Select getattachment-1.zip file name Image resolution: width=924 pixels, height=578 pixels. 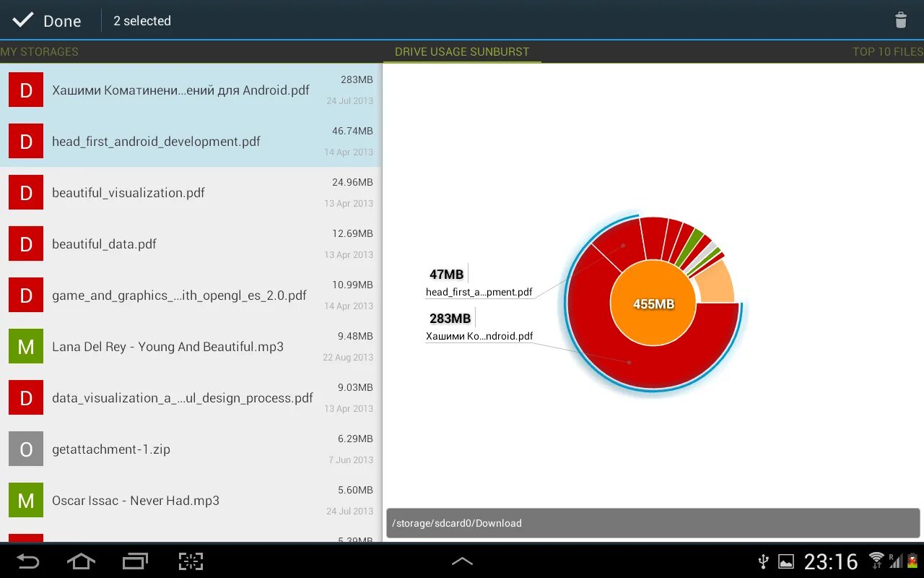pyautogui.click(x=111, y=449)
